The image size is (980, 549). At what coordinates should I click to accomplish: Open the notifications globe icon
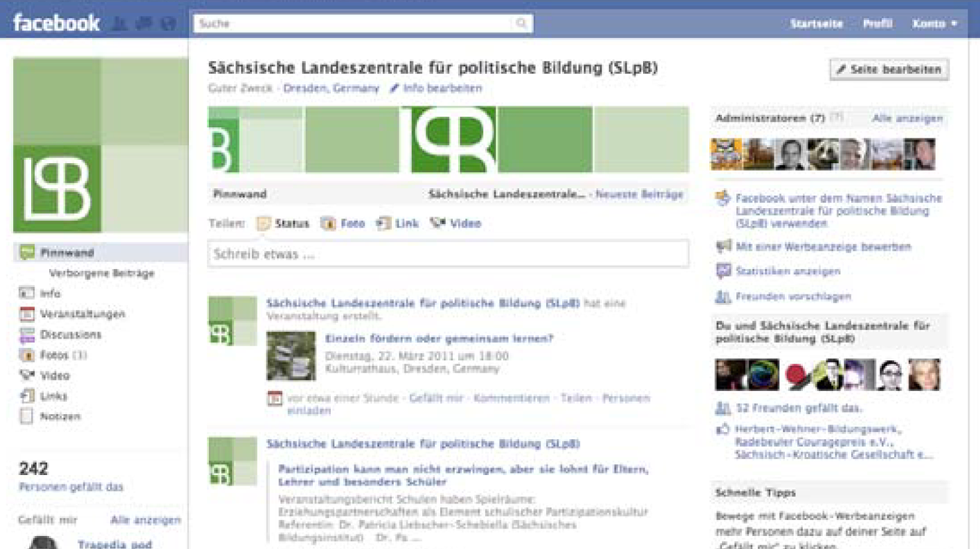(168, 24)
